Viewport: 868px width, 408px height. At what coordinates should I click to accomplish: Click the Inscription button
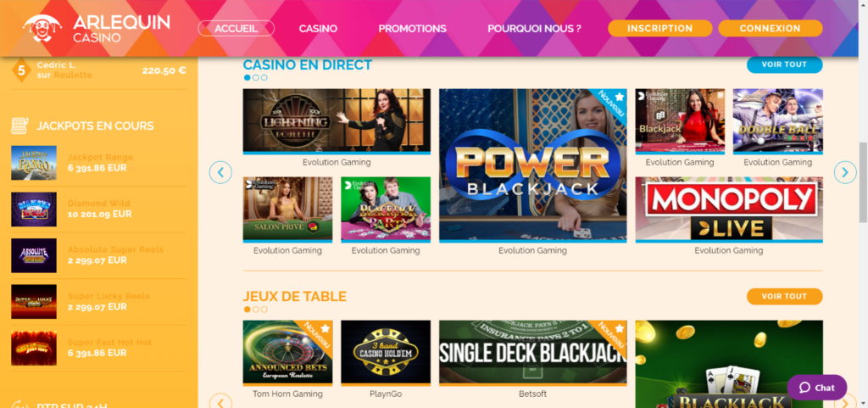(x=659, y=28)
